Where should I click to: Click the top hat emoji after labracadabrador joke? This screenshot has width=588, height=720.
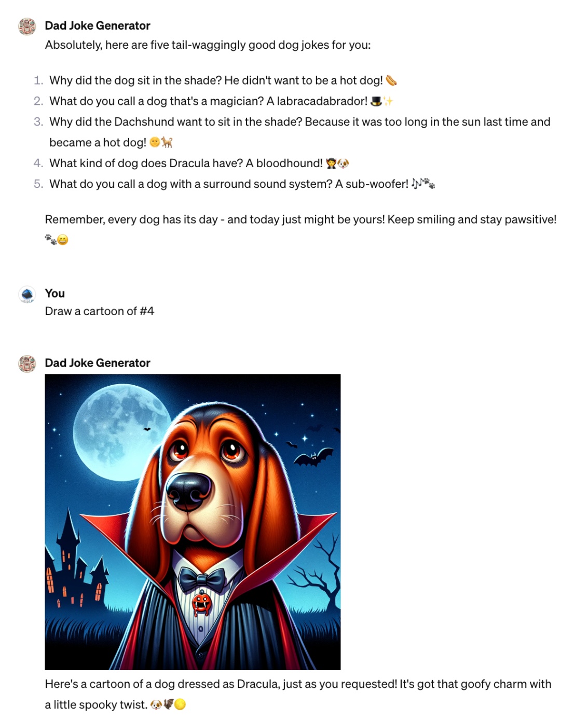[376, 101]
